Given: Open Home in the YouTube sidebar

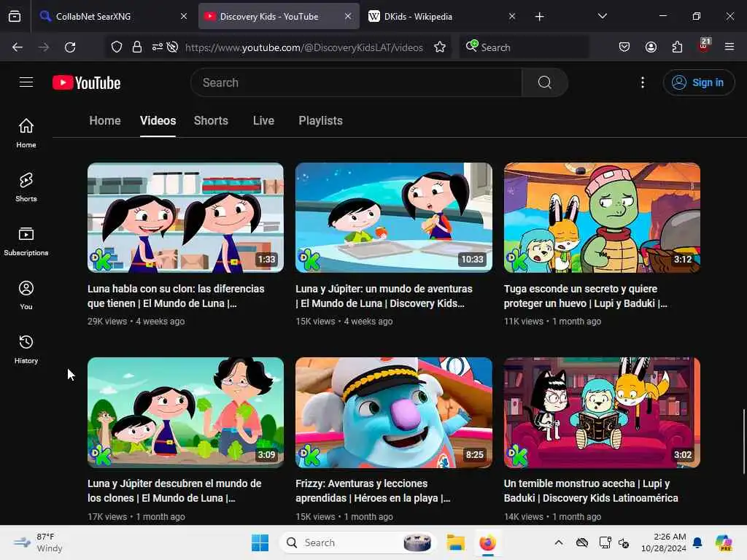Looking at the screenshot, I should pos(26,133).
